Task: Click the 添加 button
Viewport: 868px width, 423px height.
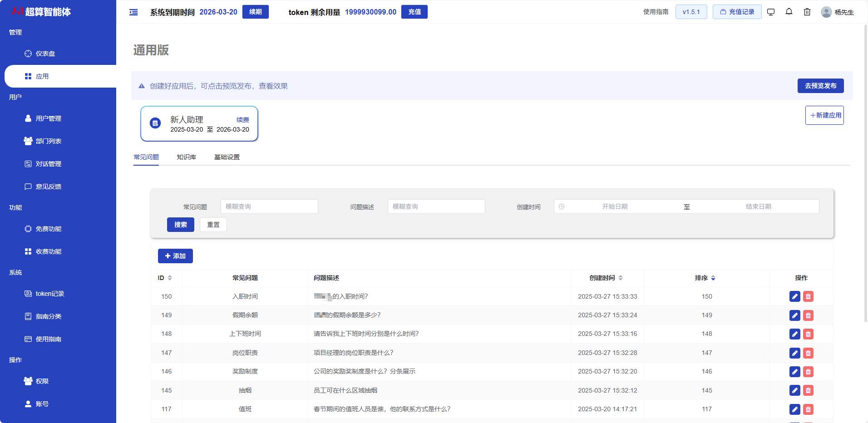Action: (x=175, y=256)
